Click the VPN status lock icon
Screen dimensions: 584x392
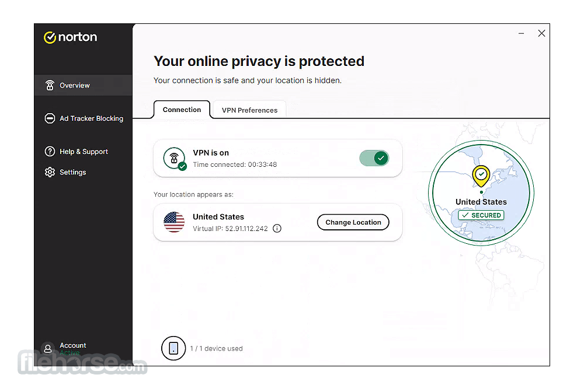coord(174,159)
